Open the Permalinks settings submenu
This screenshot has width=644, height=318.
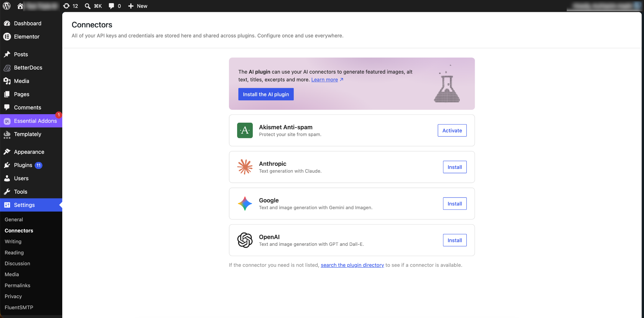pos(18,286)
